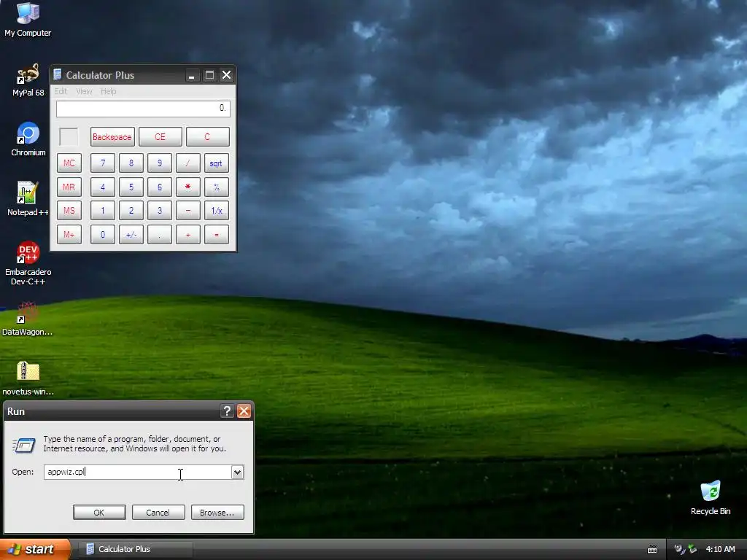Select the Notepad++ desktop icon
The image size is (747, 560).
point(28,198)
